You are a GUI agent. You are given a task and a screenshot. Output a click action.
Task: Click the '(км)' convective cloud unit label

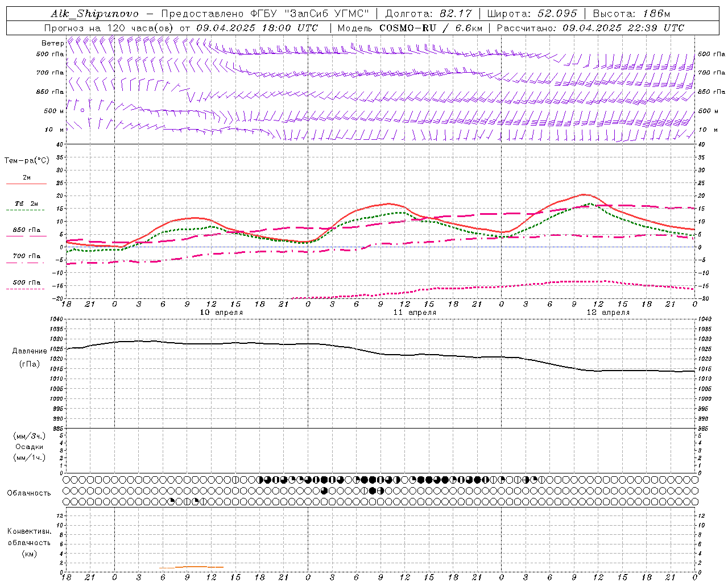pyautogui.click(x=30, y=554)
